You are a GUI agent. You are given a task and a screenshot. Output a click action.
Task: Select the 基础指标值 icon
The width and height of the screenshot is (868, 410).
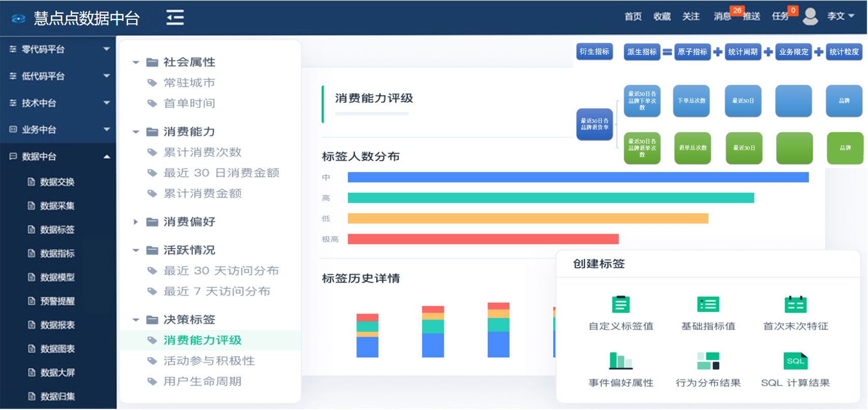(708, 304)
